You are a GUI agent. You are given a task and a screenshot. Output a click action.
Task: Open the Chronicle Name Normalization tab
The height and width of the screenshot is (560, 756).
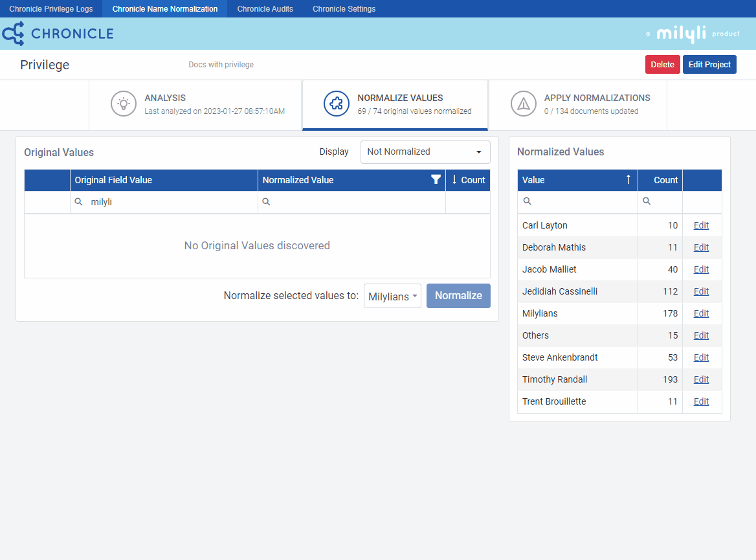[165, 8]
